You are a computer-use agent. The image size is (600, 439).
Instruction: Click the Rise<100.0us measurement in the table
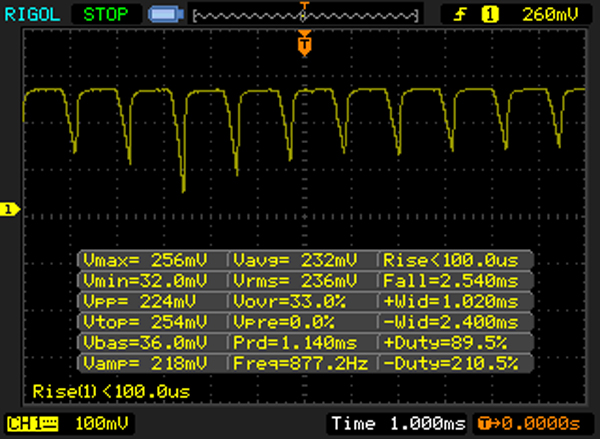tap(451, 260)
